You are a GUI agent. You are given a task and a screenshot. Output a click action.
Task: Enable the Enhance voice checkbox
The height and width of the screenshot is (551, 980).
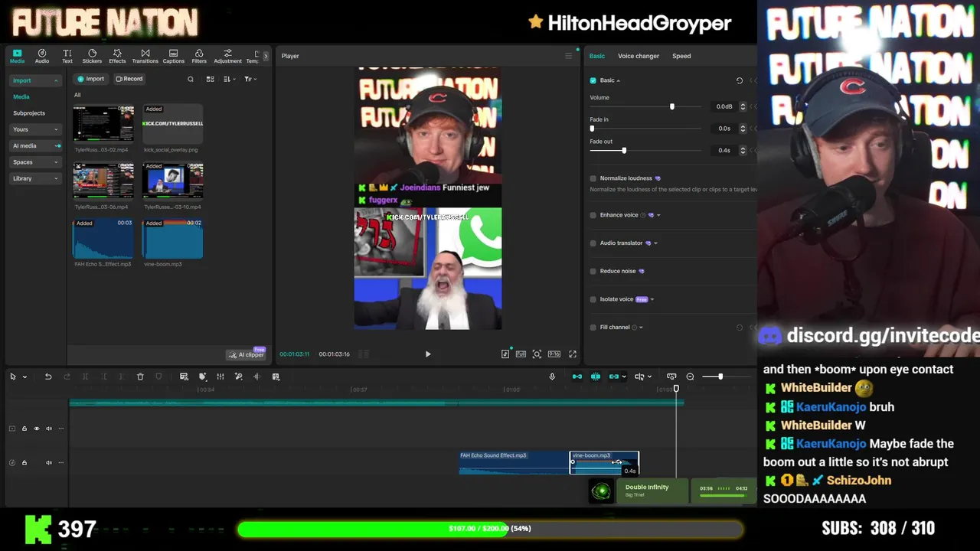593,215
